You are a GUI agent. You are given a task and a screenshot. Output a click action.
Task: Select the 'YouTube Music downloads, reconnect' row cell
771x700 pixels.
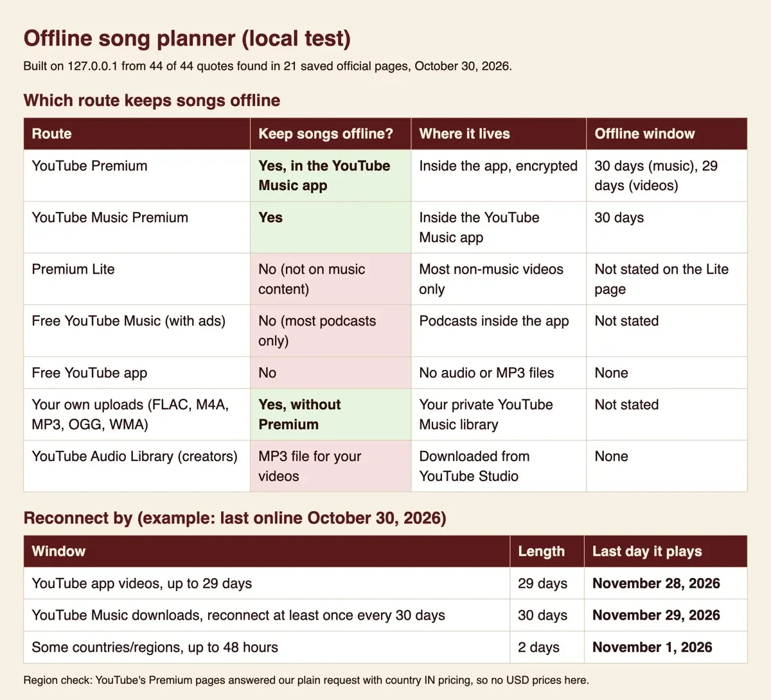tap(267, 615)
